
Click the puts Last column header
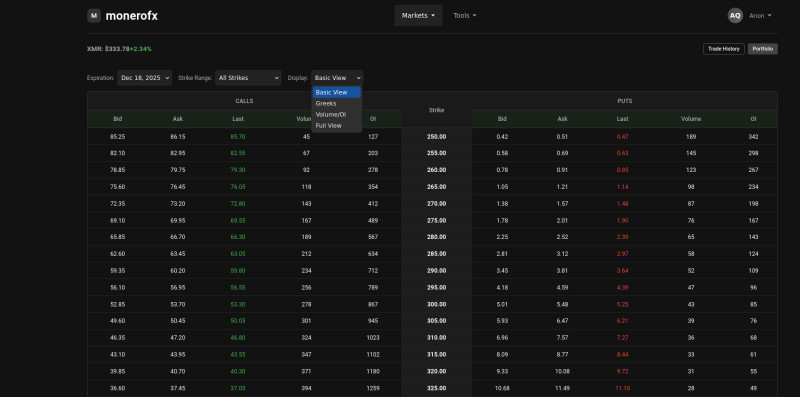pos(622,119)
